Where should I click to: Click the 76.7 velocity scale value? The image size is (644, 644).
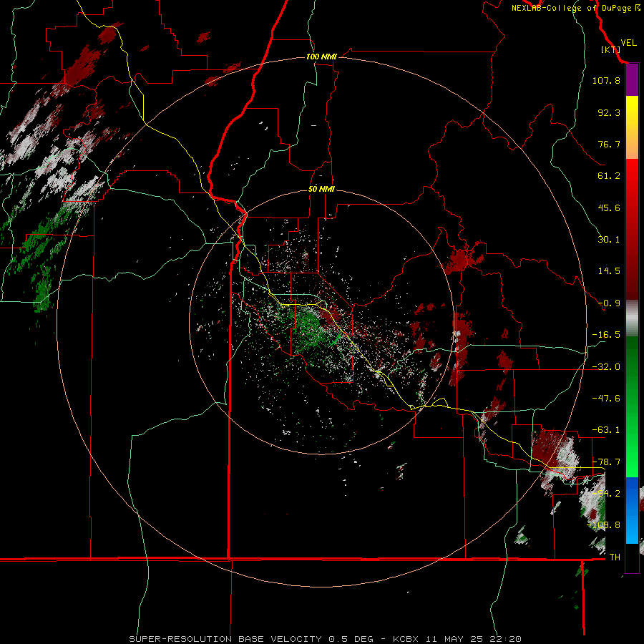[609, 144]
